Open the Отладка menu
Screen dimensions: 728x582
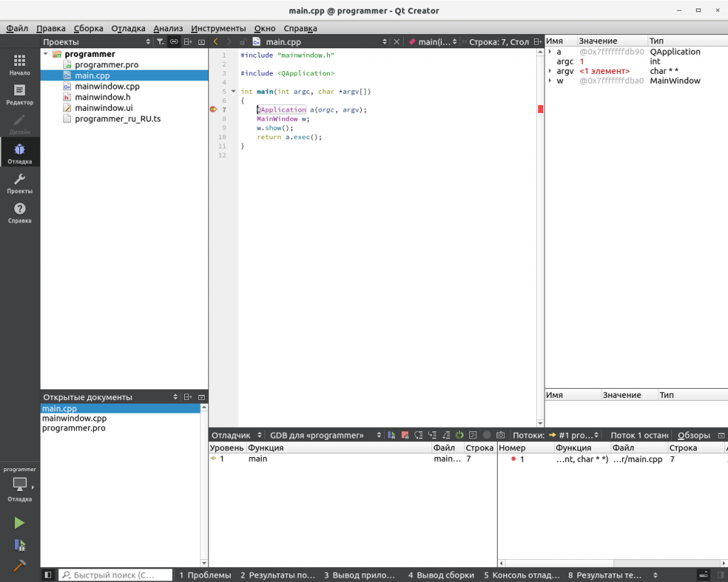click(128, 28)
